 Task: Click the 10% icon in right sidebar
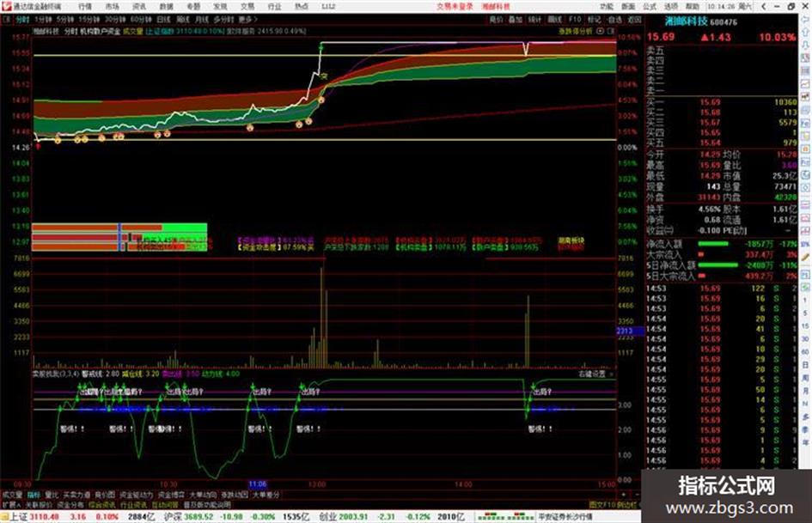pyautogui.click(x=805, y=245)
